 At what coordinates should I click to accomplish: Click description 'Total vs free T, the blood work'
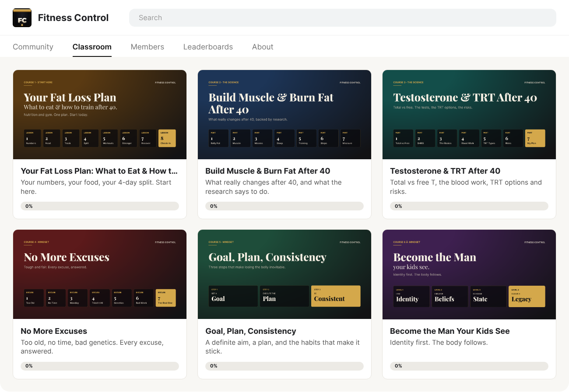point(466,187)
